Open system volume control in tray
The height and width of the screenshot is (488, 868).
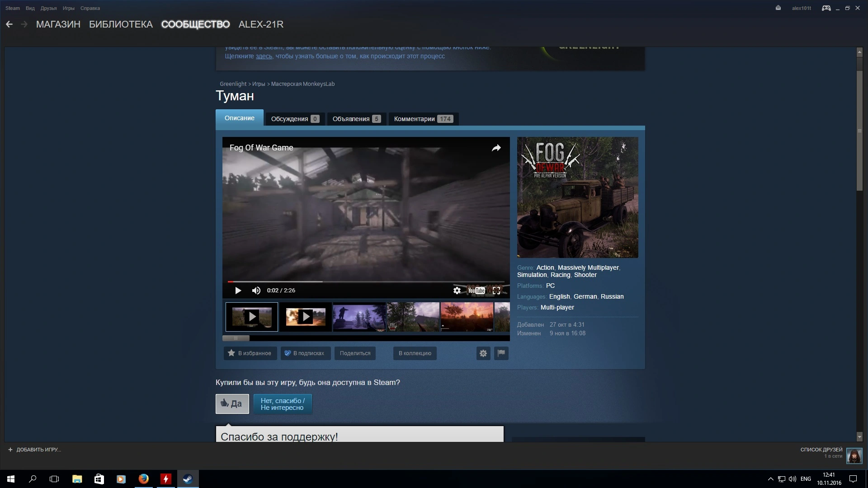click(x=793, y=479)
